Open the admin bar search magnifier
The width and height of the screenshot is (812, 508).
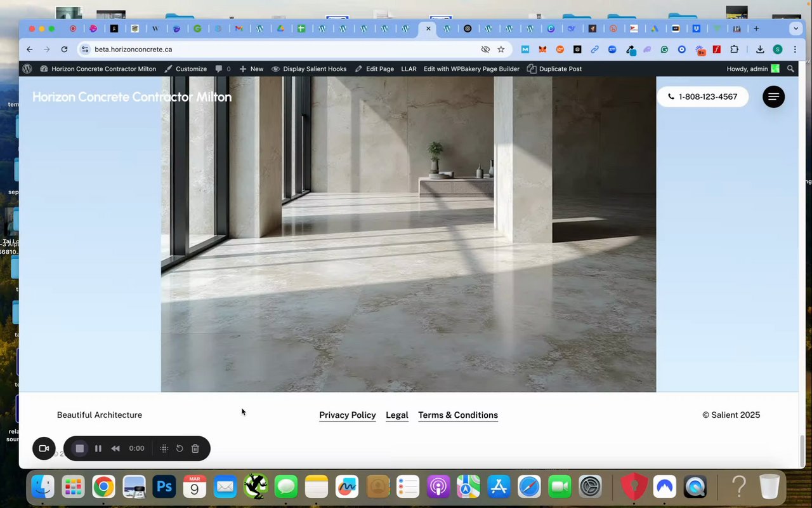pyautogui.click(x=790, y=69)
